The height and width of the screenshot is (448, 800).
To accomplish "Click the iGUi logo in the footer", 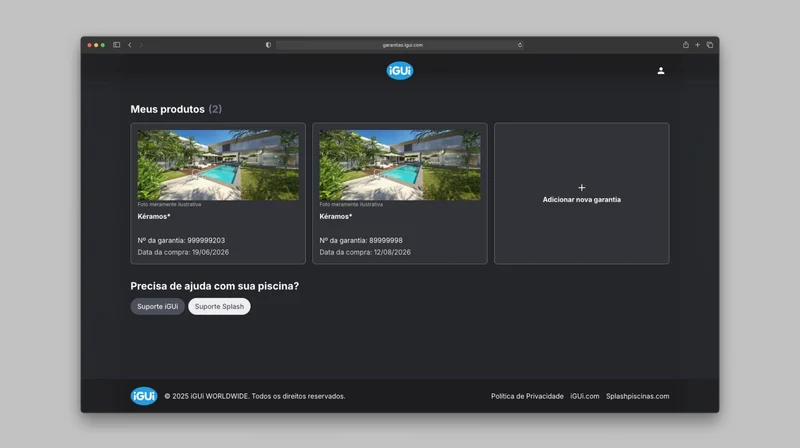I will [144, 396].
